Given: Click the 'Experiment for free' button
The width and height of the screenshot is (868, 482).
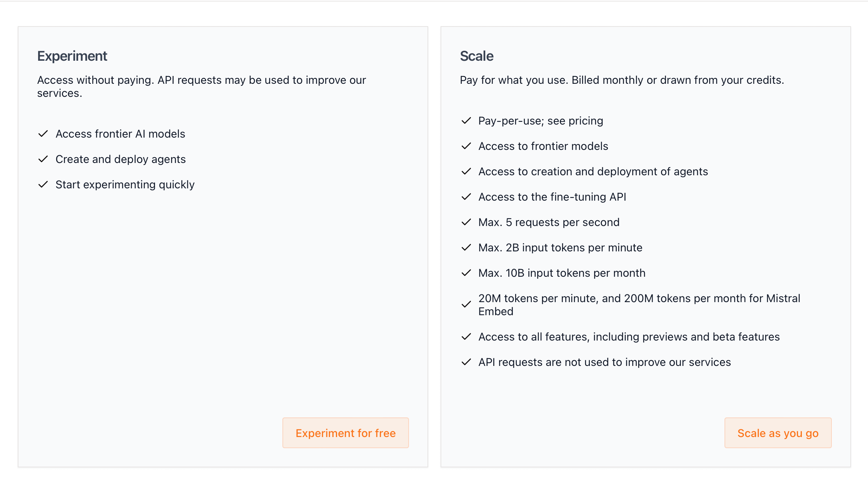Looking at the screenshot, I should pos(346,433).
